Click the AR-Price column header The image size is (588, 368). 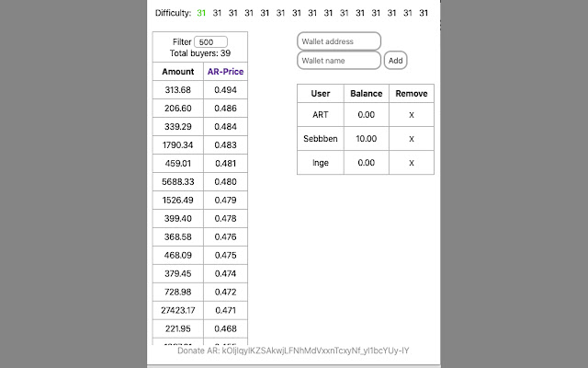(225, 72)
